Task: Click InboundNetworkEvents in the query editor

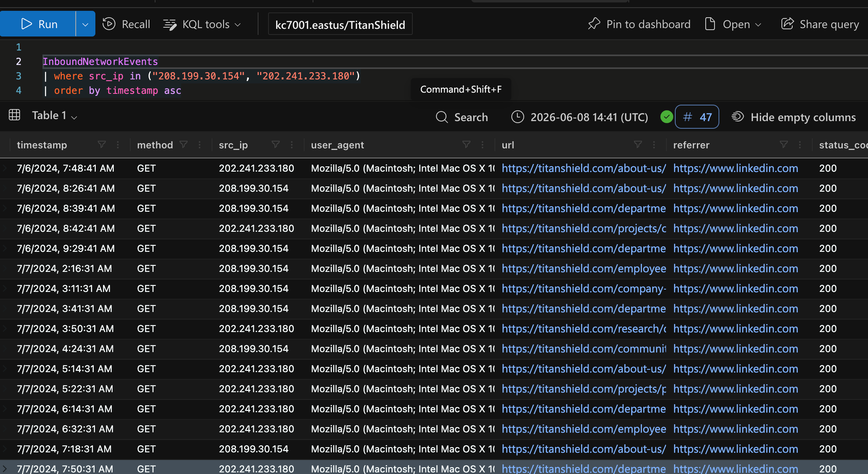Action: pos(100,61)
